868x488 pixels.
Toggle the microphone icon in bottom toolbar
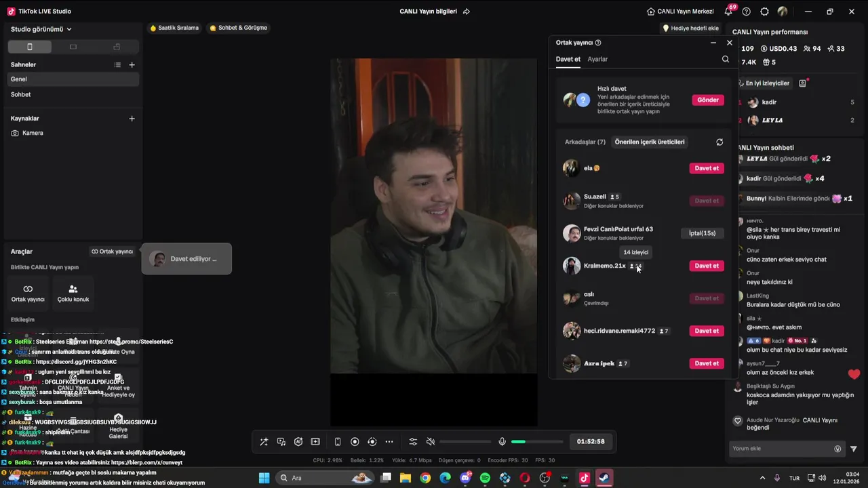[x=502, y=442]
